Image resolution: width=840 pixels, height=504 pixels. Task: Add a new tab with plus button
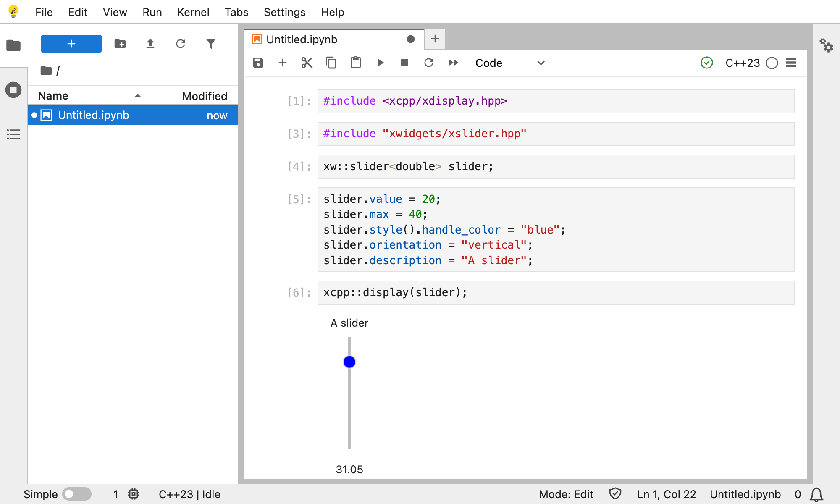click(x=435, y=39)
